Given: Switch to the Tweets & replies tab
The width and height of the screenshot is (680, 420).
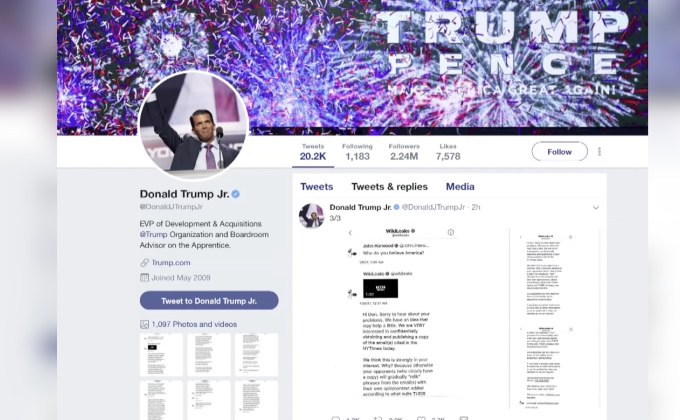Looking at the screenshot, I should (x=389, y=187).
